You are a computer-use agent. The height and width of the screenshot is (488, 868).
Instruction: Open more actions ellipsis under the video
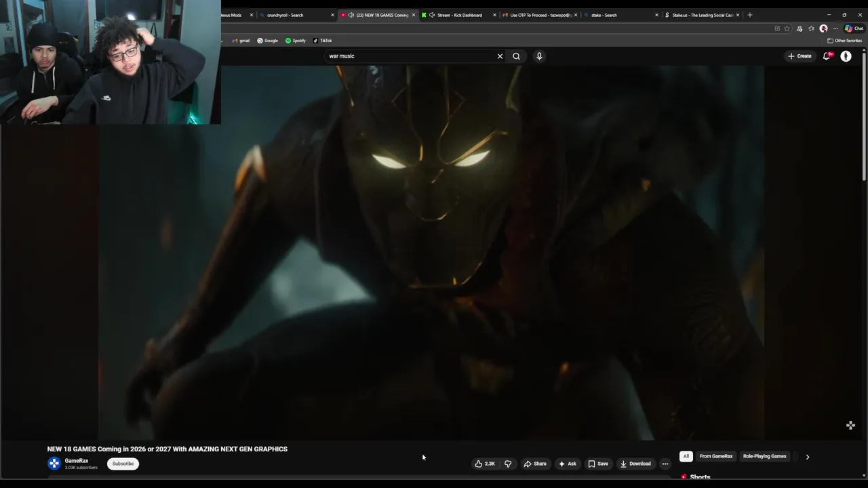click(x=665, y=464)
